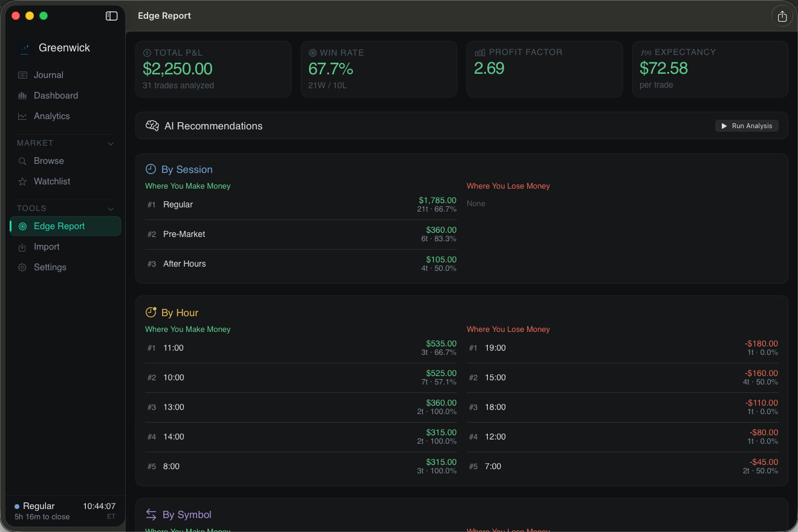Collapse the MARKET section chevron
This screenshot has height=532, width=798.
tap(111, 143)
